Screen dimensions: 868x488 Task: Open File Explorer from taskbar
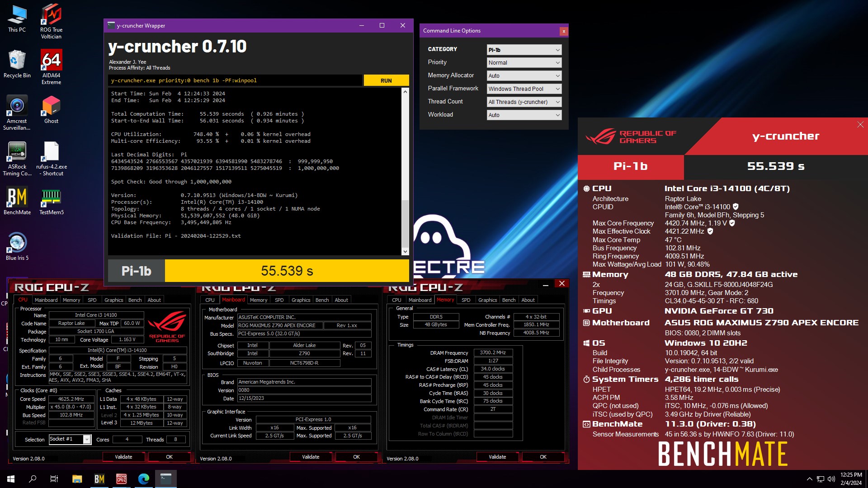[77, 479]
